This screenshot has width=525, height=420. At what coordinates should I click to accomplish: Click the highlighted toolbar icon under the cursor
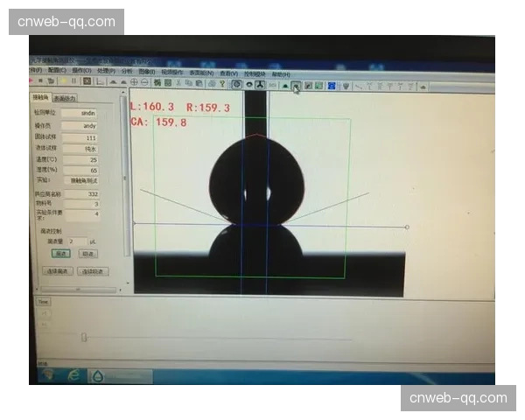coord(297,86)
